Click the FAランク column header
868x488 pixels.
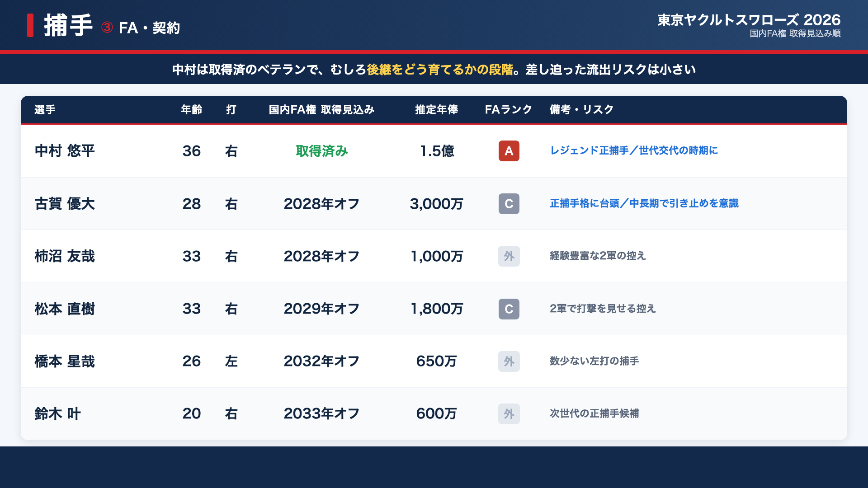509,110
